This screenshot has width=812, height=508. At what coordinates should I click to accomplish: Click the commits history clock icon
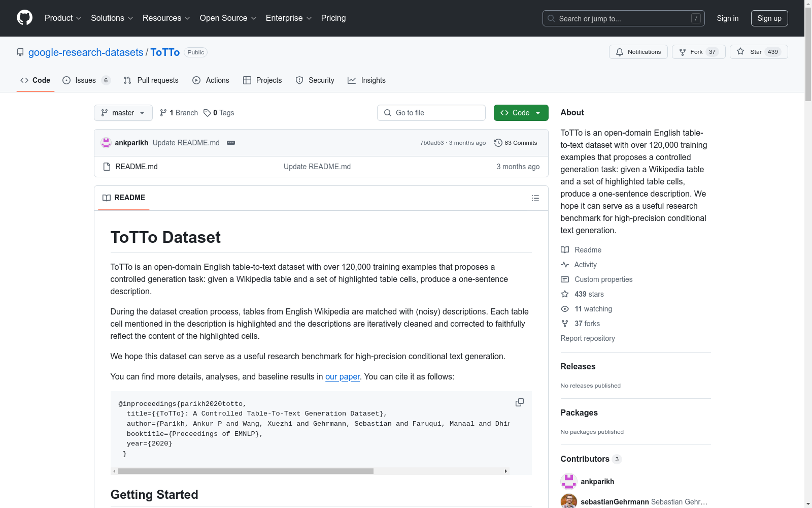click(498, 143)
